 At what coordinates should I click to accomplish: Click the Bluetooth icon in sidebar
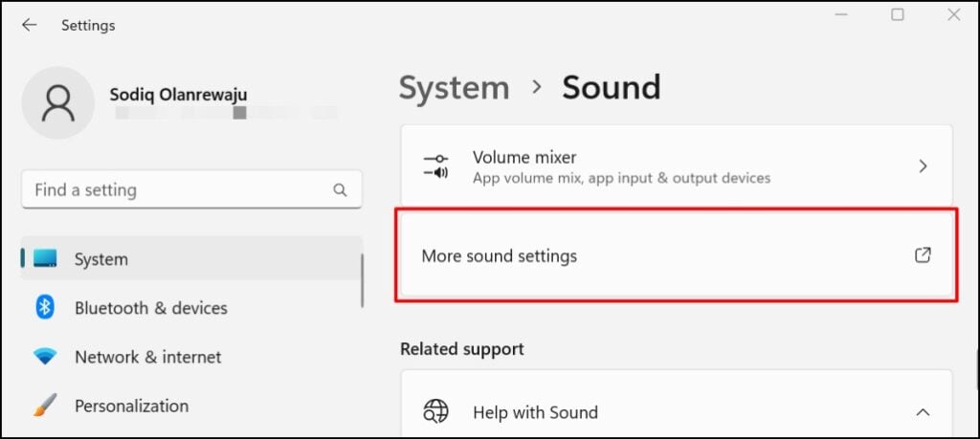pyautogui.click(x=45, y=308)
